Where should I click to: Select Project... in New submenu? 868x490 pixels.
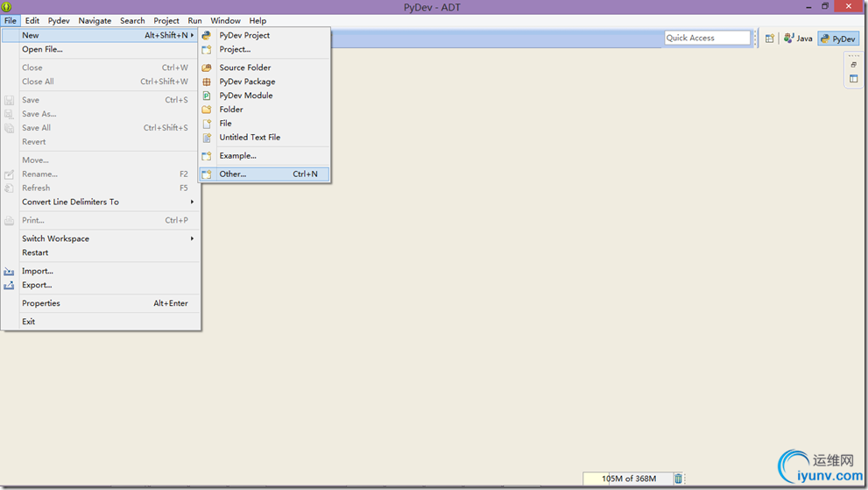[x=265, y=49]
